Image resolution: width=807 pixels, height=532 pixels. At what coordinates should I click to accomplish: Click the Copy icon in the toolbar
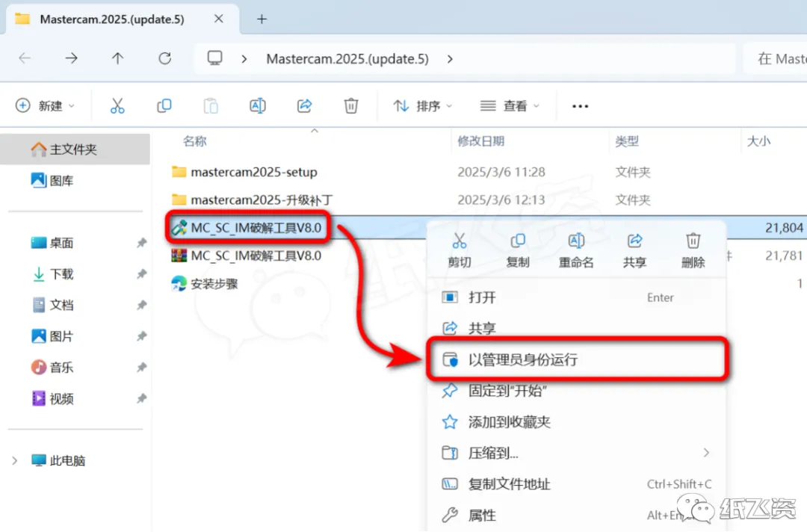pyautogui.click(x=164, y=106)
